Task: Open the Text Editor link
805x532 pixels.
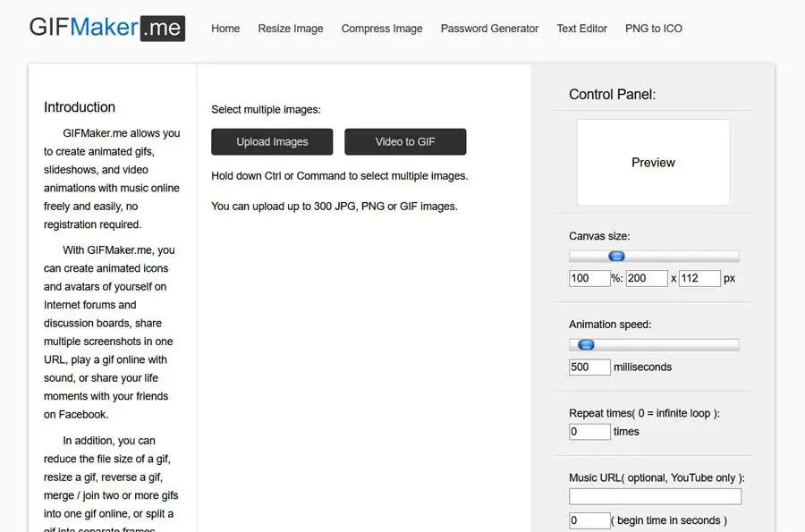Action: point(581,29)
